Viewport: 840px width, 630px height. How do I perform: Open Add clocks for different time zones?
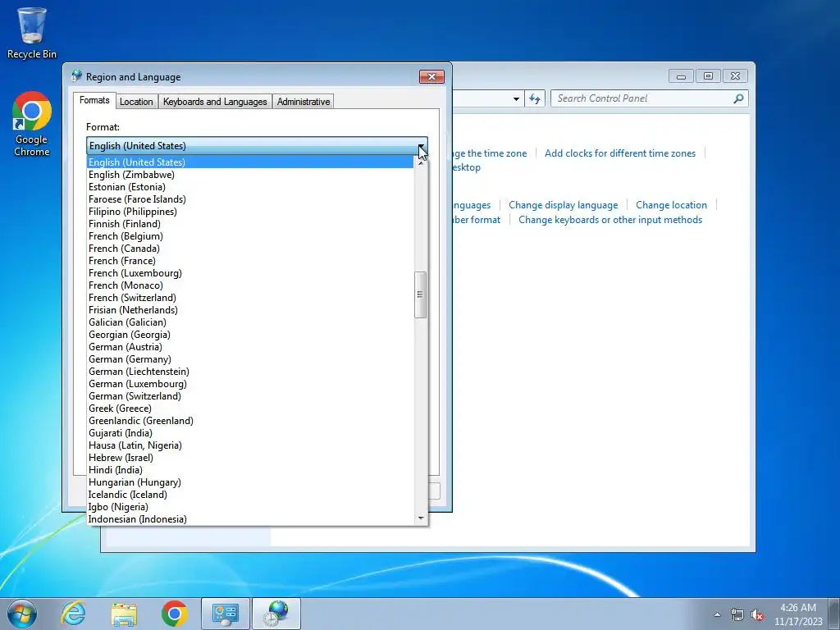(620, 153)
